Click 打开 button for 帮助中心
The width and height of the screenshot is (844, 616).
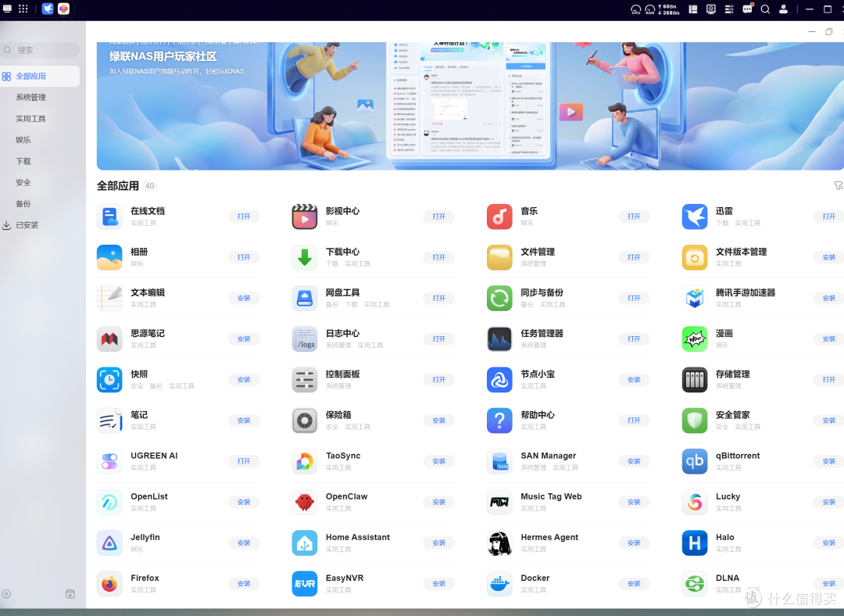point(634,421)
